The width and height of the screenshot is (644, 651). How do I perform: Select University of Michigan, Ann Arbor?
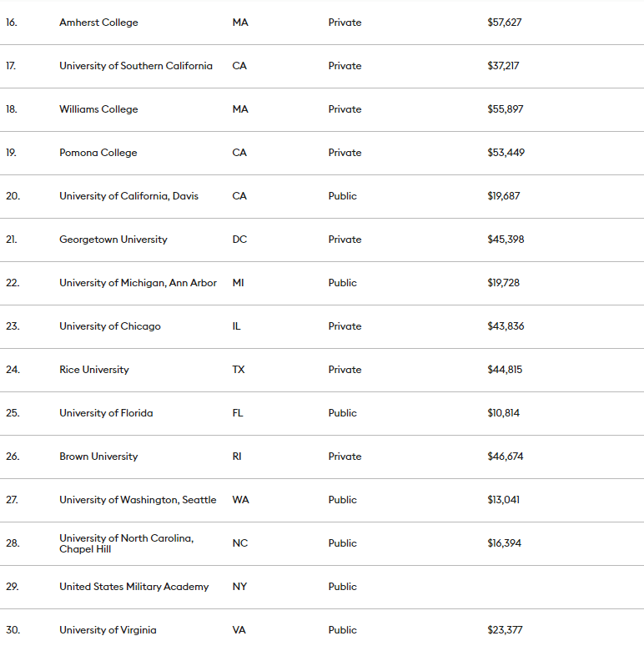[x=138, y=283]
